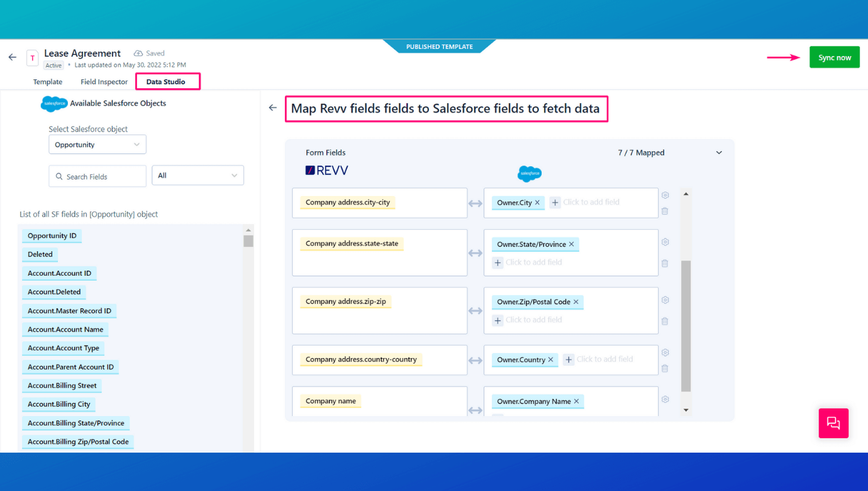Click the Active status badge
Viewport: 868px width, 491px height.
coord(53,65)
